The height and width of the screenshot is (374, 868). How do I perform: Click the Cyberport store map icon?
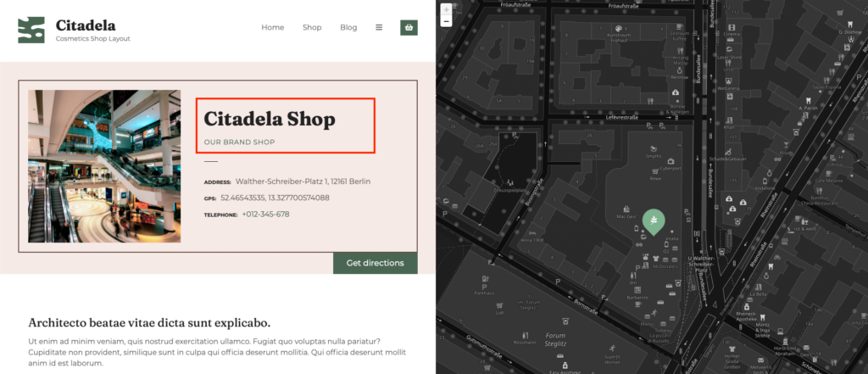(x=670, y=160)
